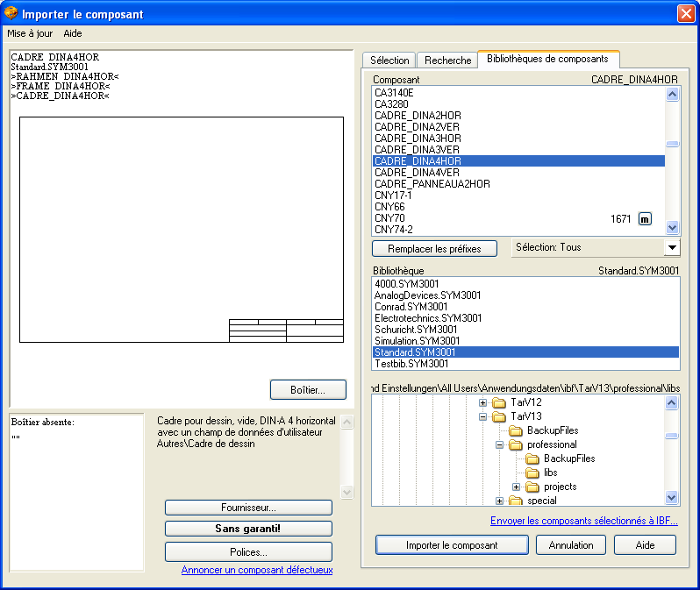This screenshot has height=590, width=700.
Task: Click the professional folder icon
Action: pos(516,444)
